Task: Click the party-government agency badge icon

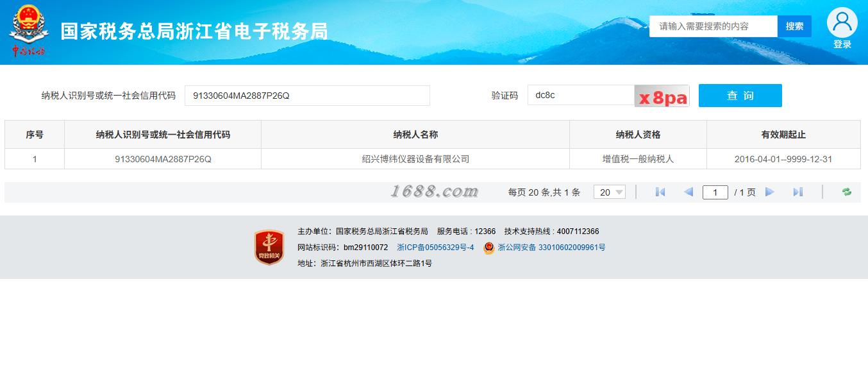Action: pyautogui.click(x=269, y=248)
